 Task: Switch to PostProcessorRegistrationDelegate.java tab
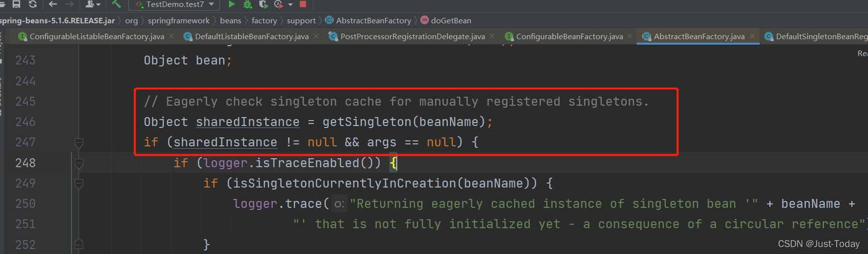(413, 36)
